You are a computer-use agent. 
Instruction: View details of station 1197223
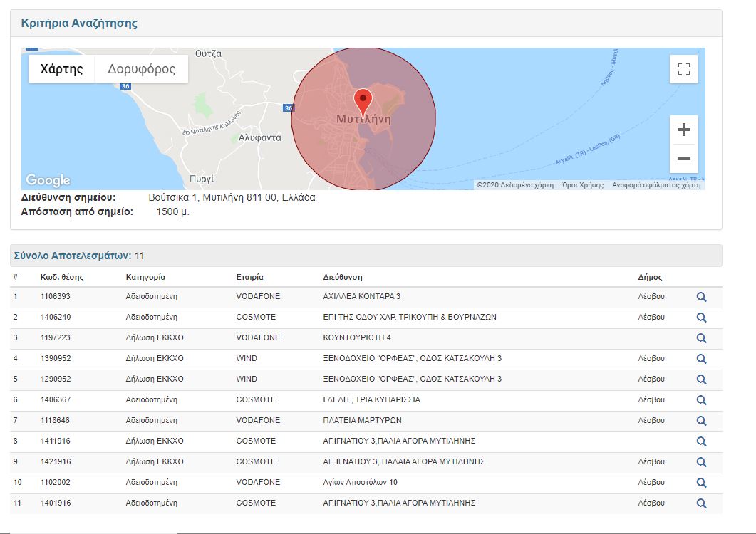click(x=702, y=338)
